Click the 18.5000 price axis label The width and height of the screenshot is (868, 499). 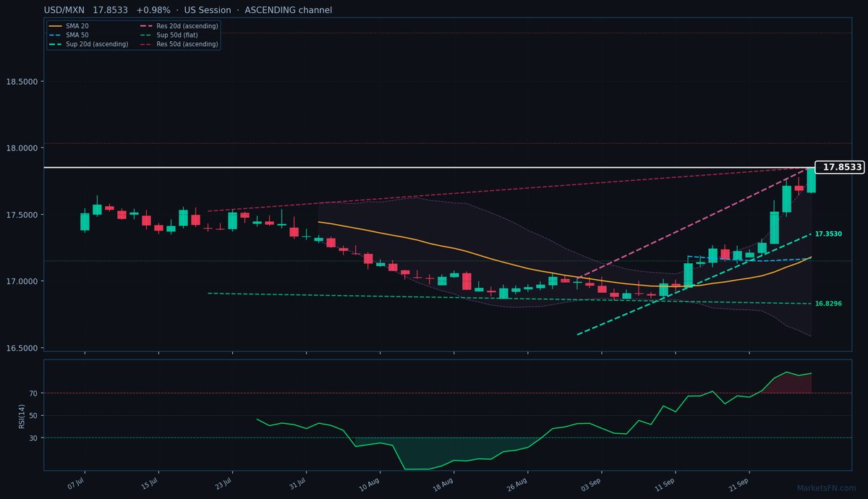tap(22, 82)
